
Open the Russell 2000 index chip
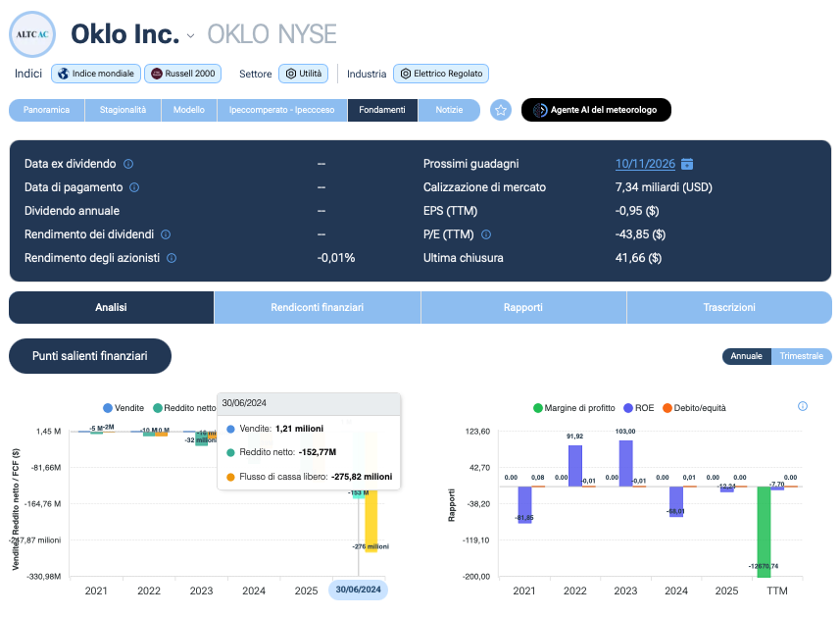[x=182, y=74]
